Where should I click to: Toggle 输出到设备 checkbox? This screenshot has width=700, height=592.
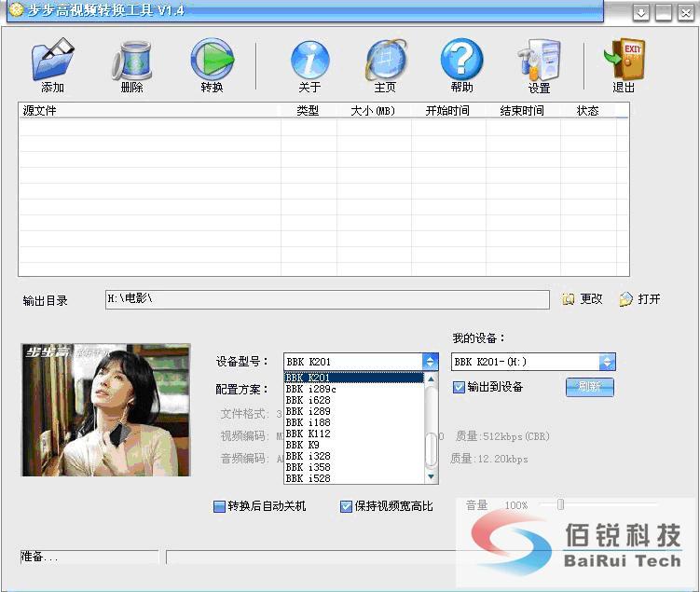(459, 387)
